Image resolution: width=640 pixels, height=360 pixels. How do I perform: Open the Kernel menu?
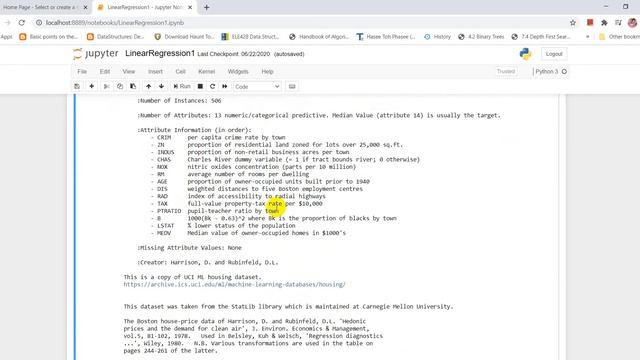point(207,71)
